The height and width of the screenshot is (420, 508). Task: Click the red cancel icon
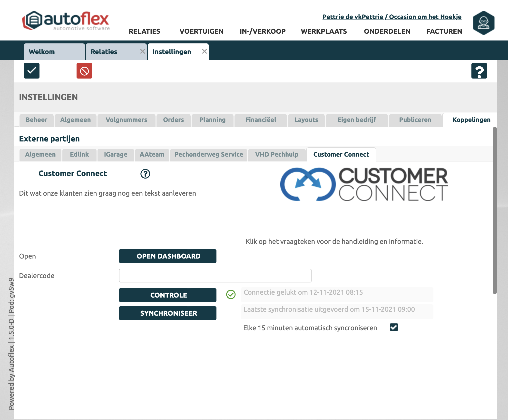(84, 71)
